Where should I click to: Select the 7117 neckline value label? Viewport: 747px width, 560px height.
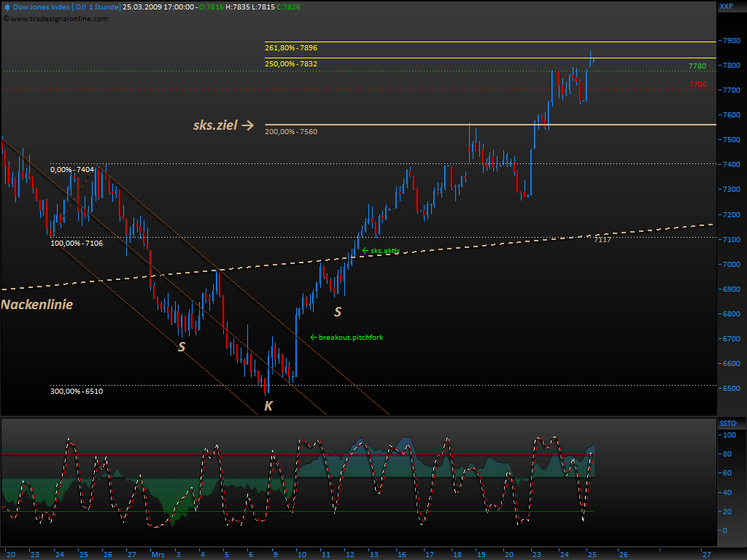coord(602,239)
